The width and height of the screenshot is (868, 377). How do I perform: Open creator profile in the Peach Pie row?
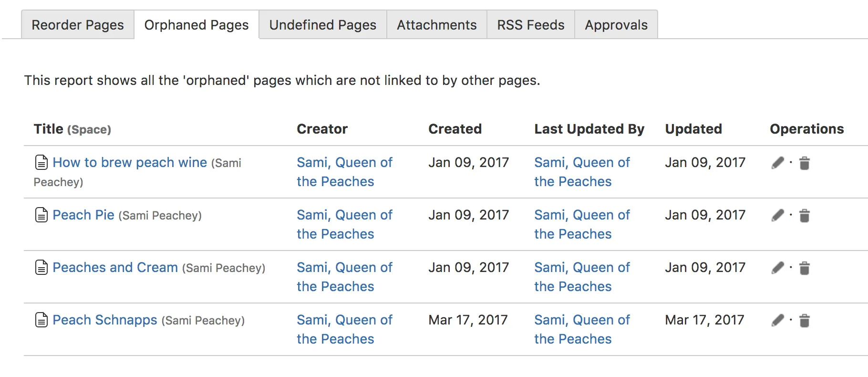click(344, 224)
